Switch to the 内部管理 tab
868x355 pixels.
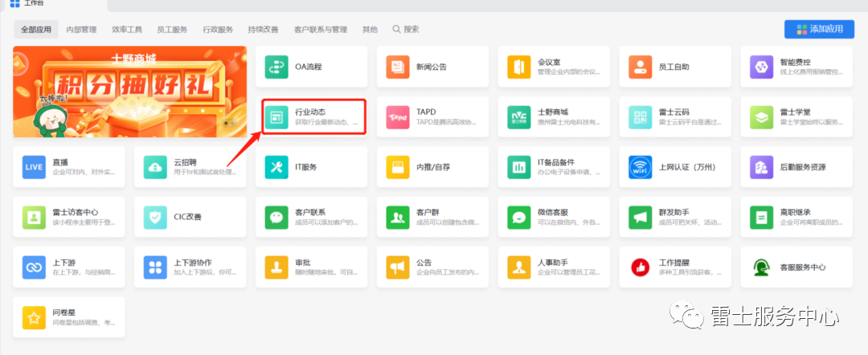[81, 29]
